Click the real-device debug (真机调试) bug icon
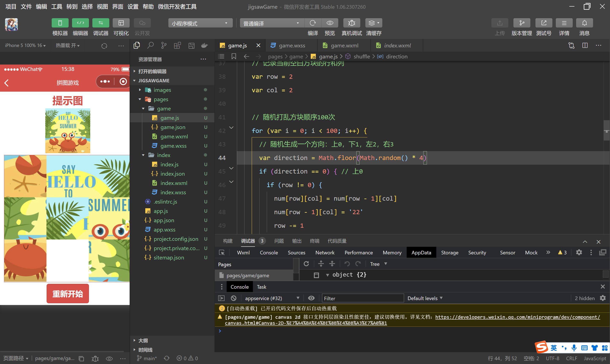 point(352,23)
